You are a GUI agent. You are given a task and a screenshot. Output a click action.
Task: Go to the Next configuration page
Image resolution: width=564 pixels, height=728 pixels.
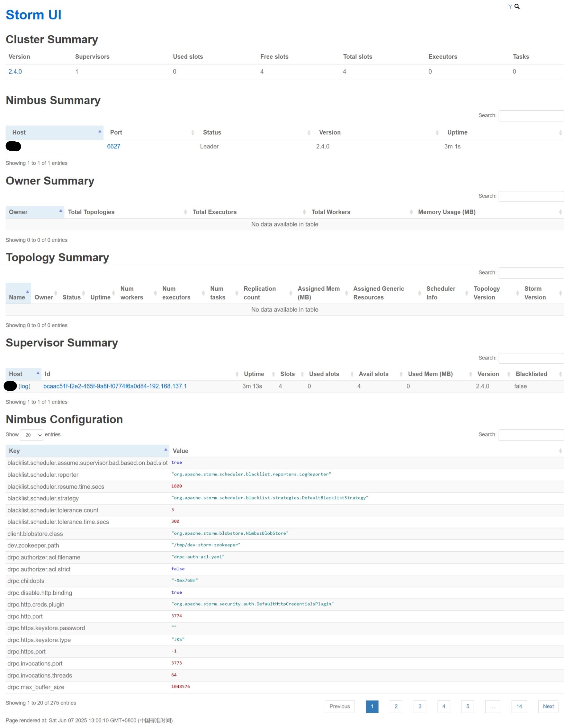click(548, 706)
